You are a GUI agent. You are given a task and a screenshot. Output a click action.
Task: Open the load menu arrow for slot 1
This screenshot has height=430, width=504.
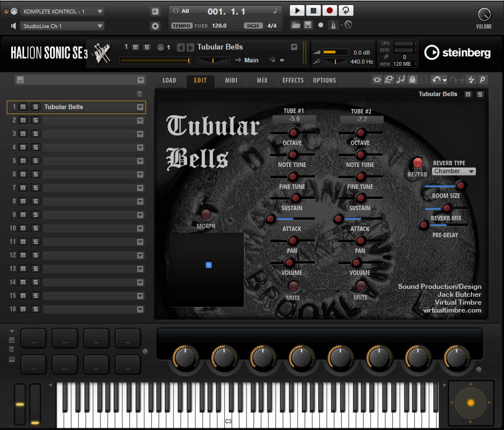[140, 107]
